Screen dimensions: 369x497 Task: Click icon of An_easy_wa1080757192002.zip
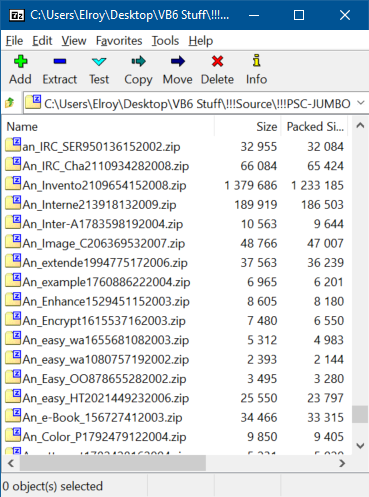[13, 358]
